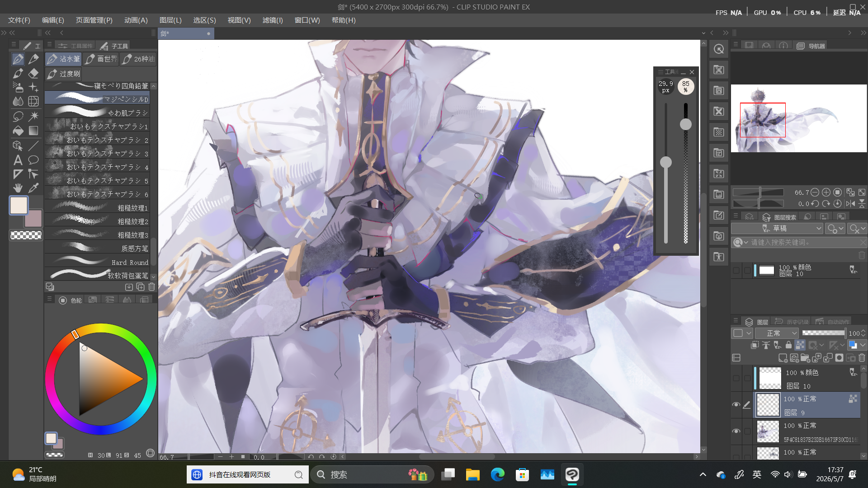
Task: Open the 草稿 layer search filter dropdown
Action: [x=777, y=229]
